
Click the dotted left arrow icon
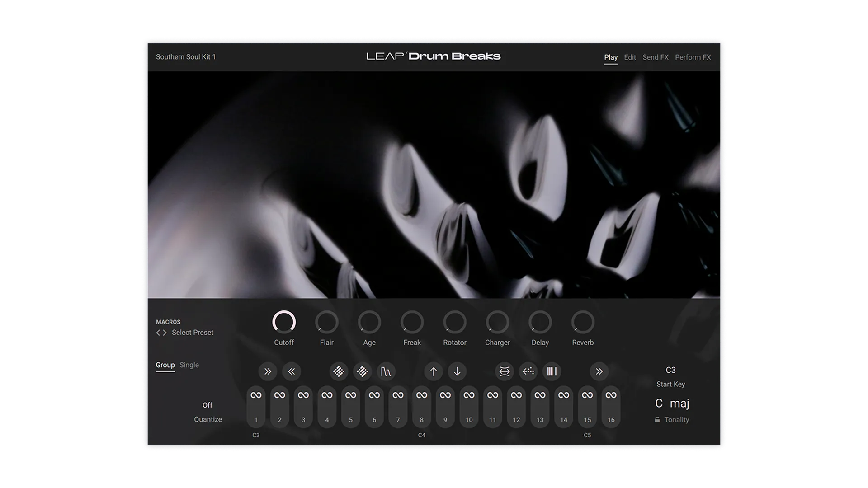[528, 371]
